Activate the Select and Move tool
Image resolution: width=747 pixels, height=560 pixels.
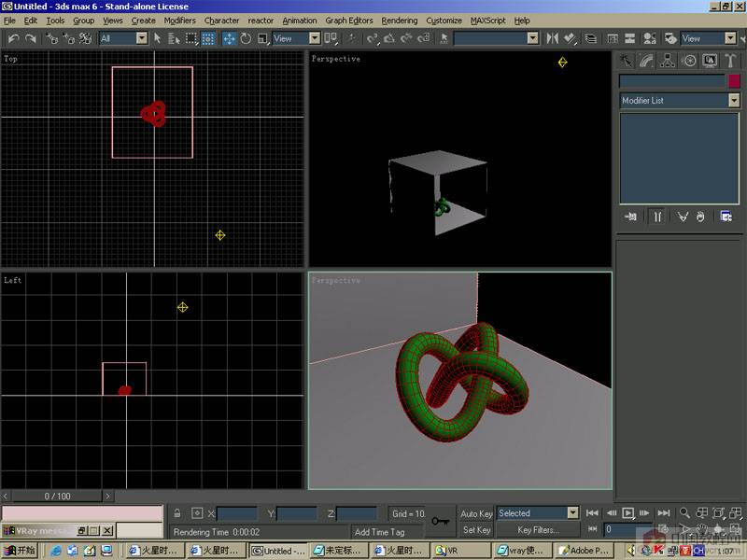229,38
